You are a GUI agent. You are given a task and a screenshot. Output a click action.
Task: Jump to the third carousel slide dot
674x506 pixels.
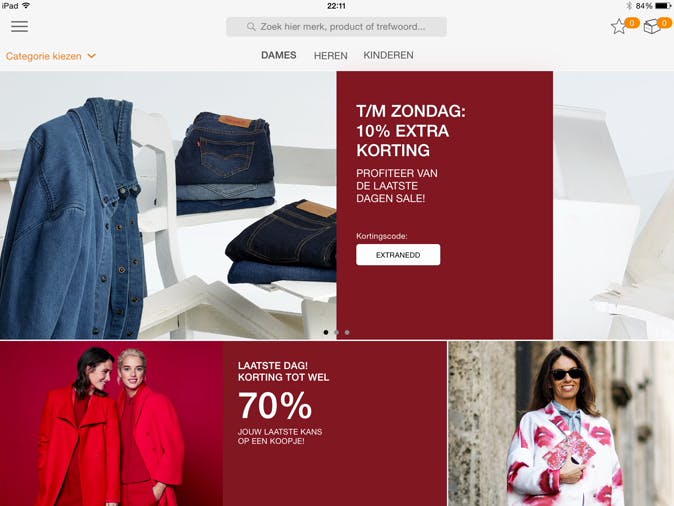click(x=347, y=332)
